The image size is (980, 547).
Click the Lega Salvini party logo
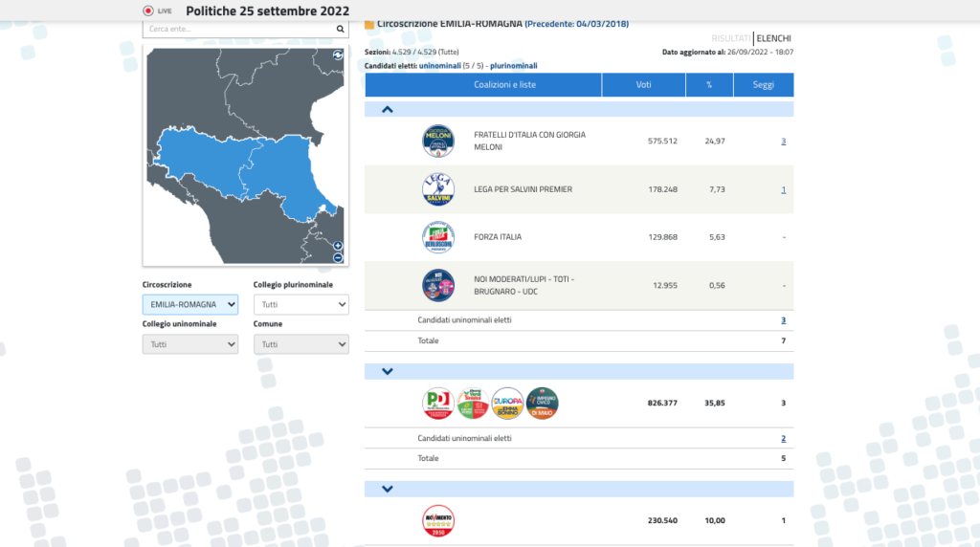(438, 189)
